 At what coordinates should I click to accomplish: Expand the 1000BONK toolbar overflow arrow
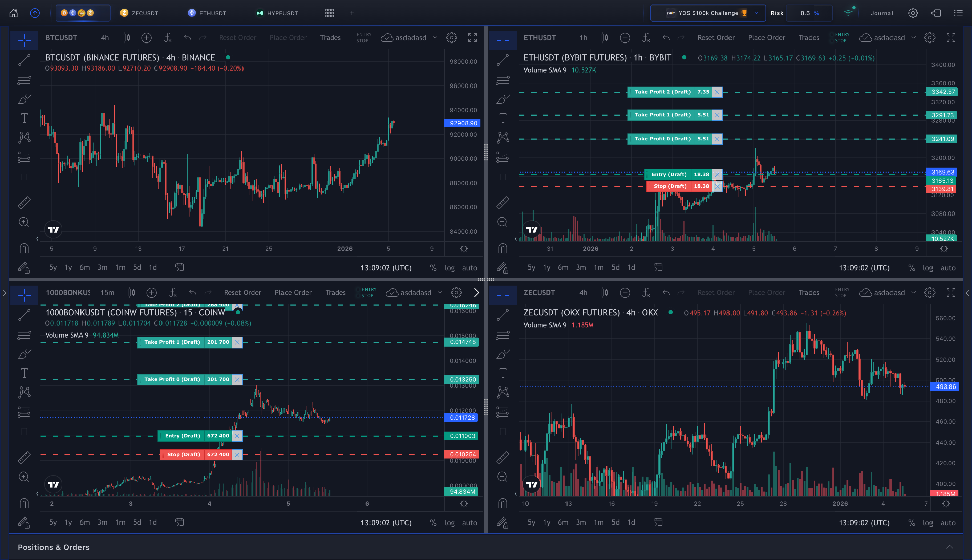click(476, 293)
